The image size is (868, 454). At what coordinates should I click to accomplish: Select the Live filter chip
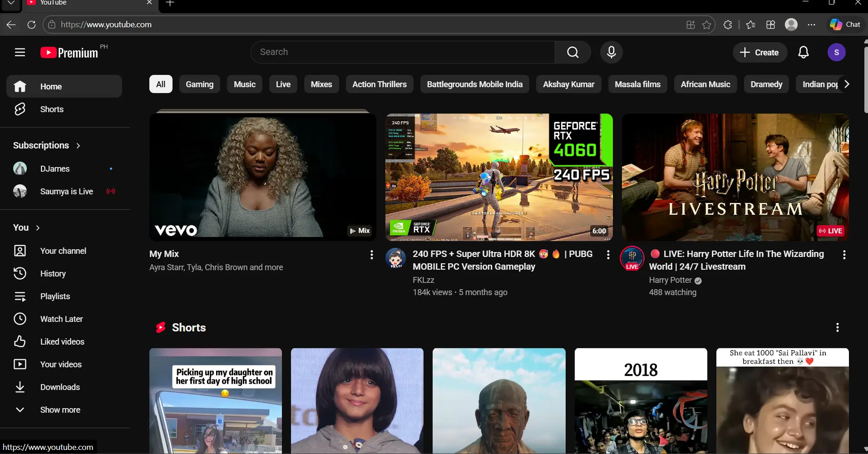pyautogui.click(x=283, y=84)
